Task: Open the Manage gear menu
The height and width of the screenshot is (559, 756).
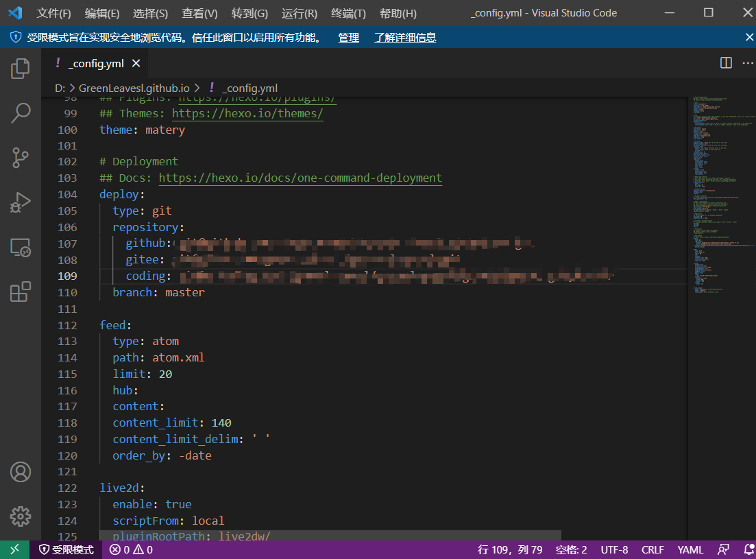Action: pos(21,516)
